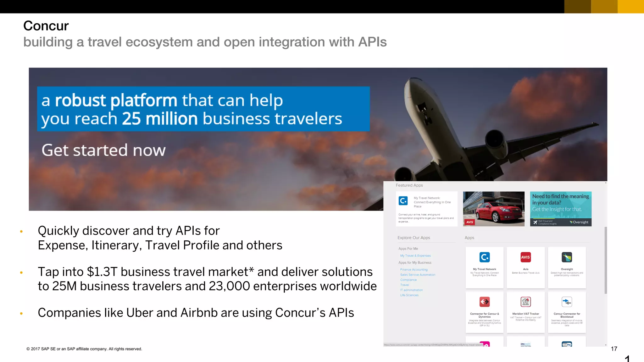The image size is (644, 362).
Task: Open the Connector for Concur & Dynamics icon
Action: pos(485,302)
